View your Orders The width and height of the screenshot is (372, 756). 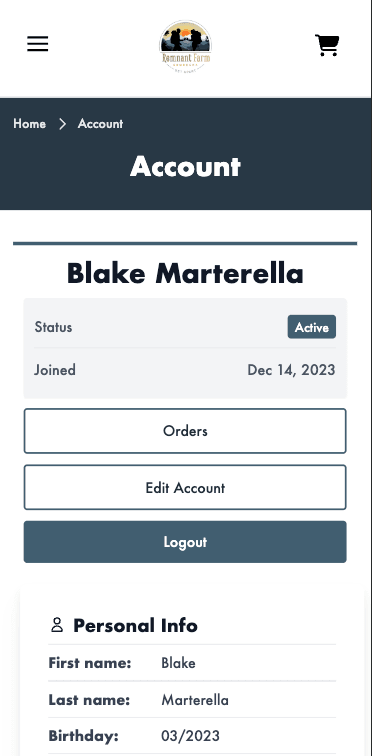pyautogui.click(x=185, y=431)
